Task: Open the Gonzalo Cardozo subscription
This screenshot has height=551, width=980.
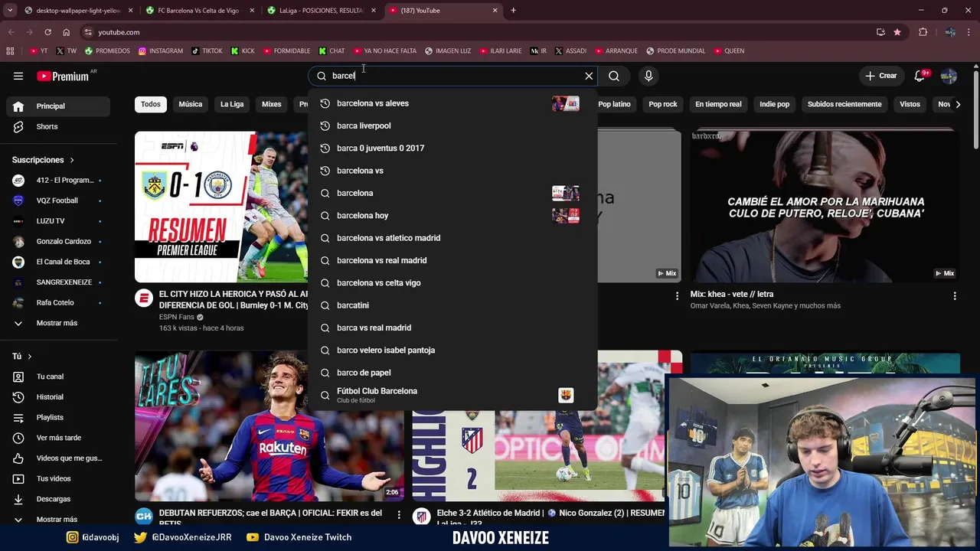Action: [x=58, y=241]
